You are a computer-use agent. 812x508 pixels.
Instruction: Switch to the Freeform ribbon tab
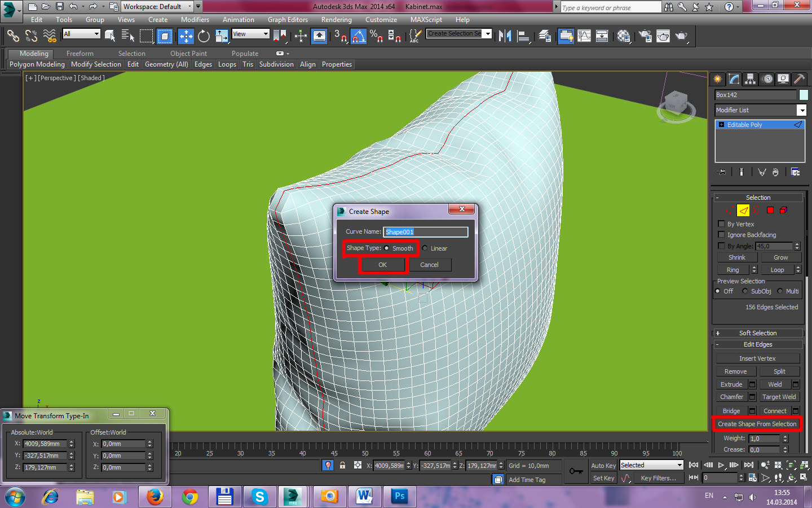coord(80,54)
